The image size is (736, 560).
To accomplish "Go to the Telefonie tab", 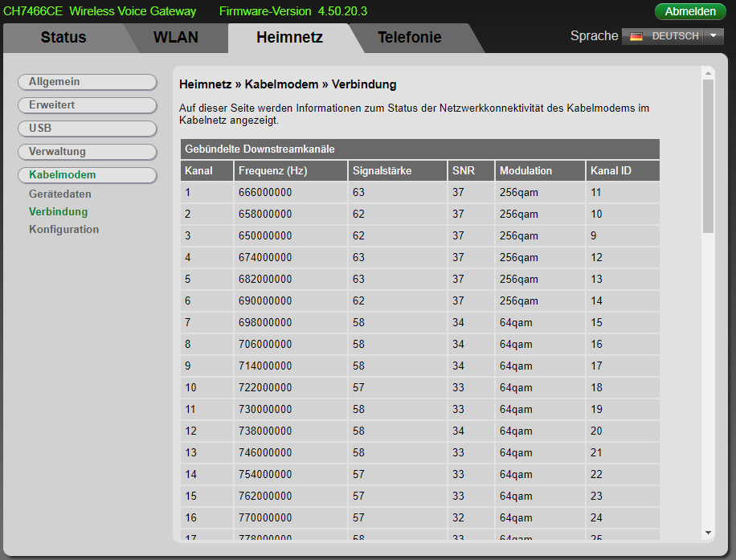I will coord(409,38).
